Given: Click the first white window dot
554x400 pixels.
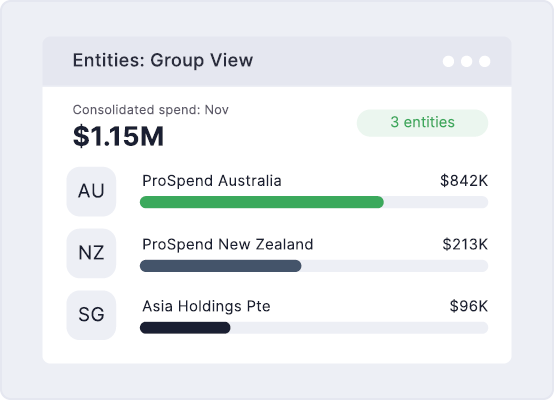Looking at the screenshot, I should click(x=448, y=61).
